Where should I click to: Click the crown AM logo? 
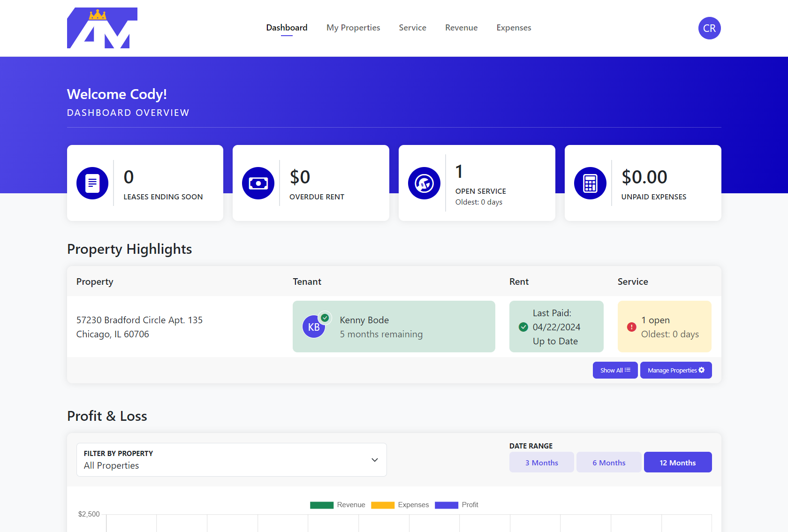pyautogui.click(x=102, y=28)
